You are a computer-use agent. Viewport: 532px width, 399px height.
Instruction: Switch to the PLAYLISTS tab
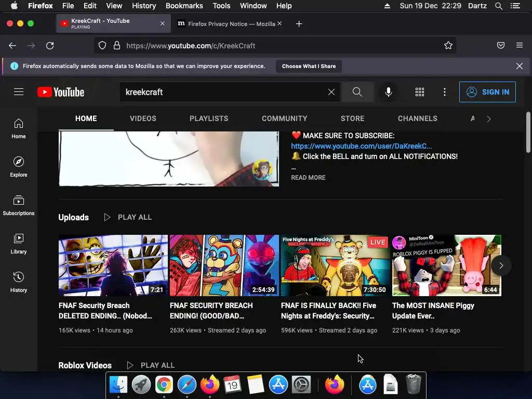tap(209, 118)
